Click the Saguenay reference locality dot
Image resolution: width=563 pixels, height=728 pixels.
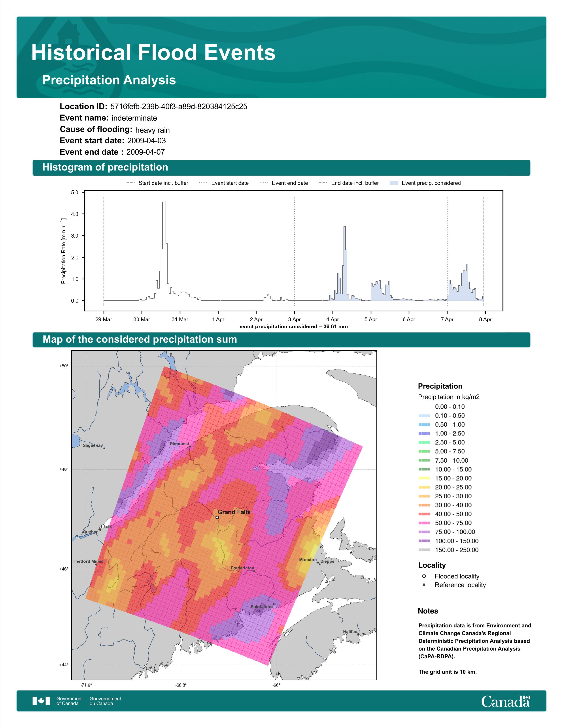pyautogui.click(x=104, y=448)
